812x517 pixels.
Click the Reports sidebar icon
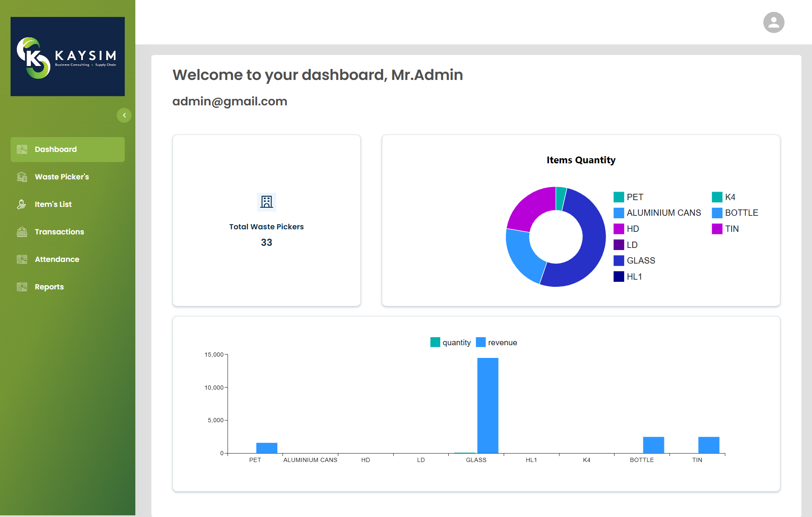click(22, 287)
